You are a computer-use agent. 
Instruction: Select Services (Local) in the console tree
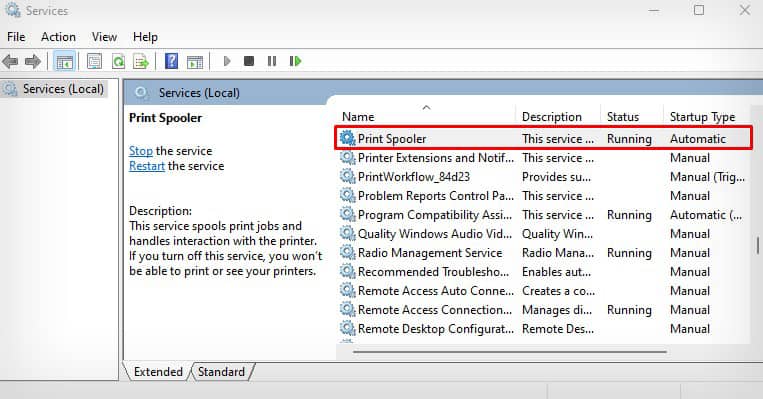pyautogui.click(x=63, y=89)
